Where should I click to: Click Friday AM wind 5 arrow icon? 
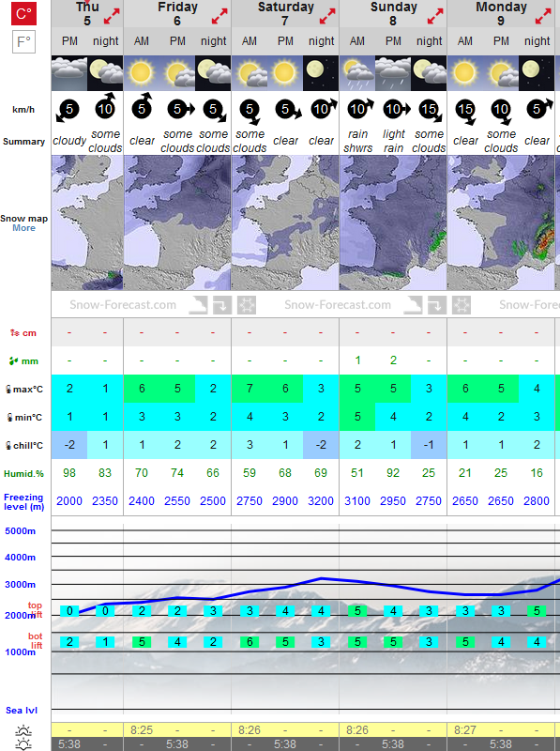click(x=142, y=106)
